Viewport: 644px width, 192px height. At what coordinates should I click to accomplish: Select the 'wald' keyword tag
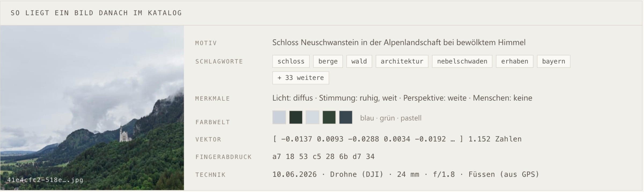click(359, 61)
